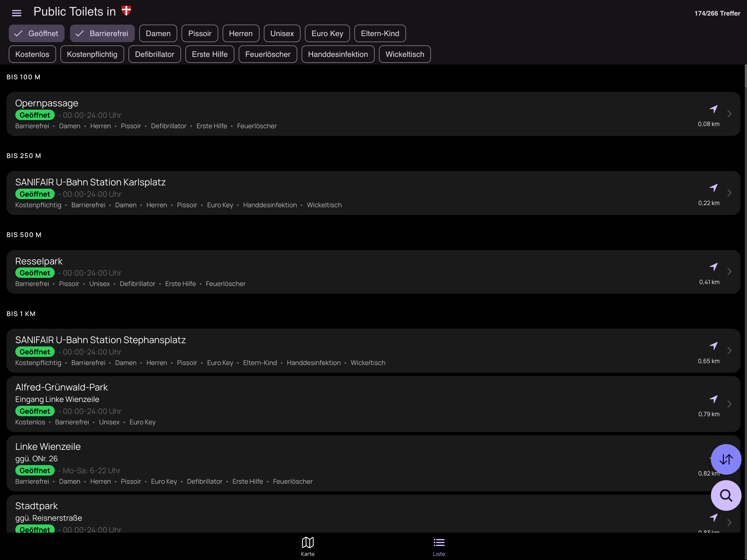Open the hamburger menu
The image size is (747, 560).
pos(17,13)
